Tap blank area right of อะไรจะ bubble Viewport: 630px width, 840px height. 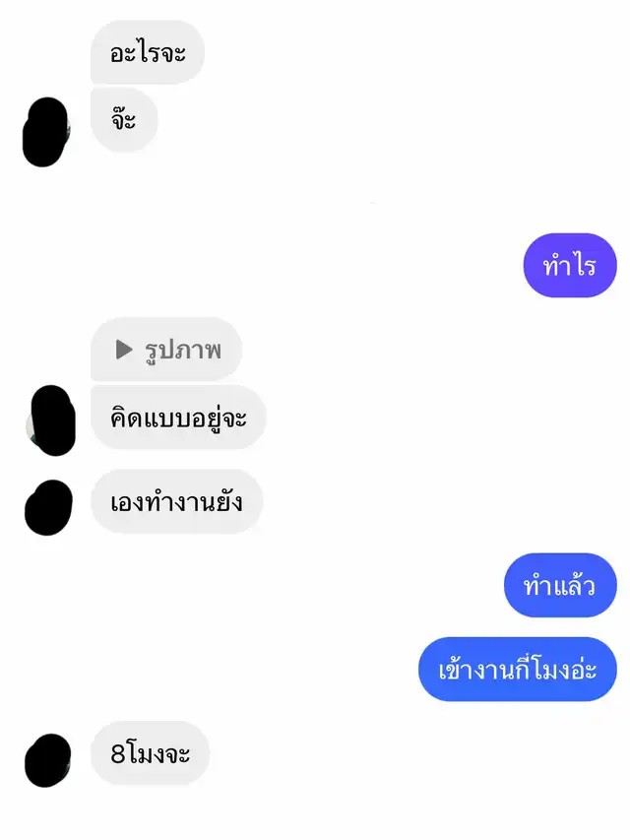(417, 52)
